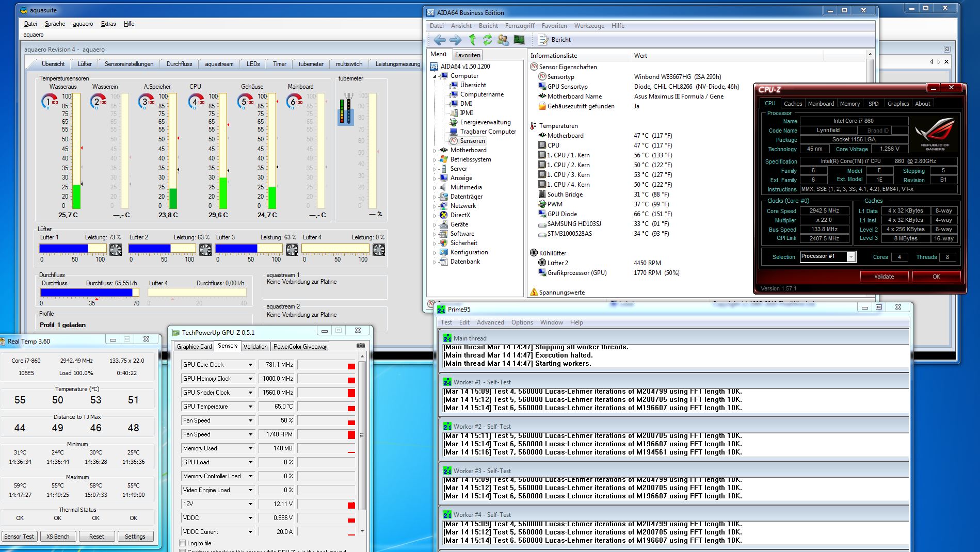
Task: Click the green refresh icon in AIDA64
Action: pyautogui.click(x=488, y=40)
